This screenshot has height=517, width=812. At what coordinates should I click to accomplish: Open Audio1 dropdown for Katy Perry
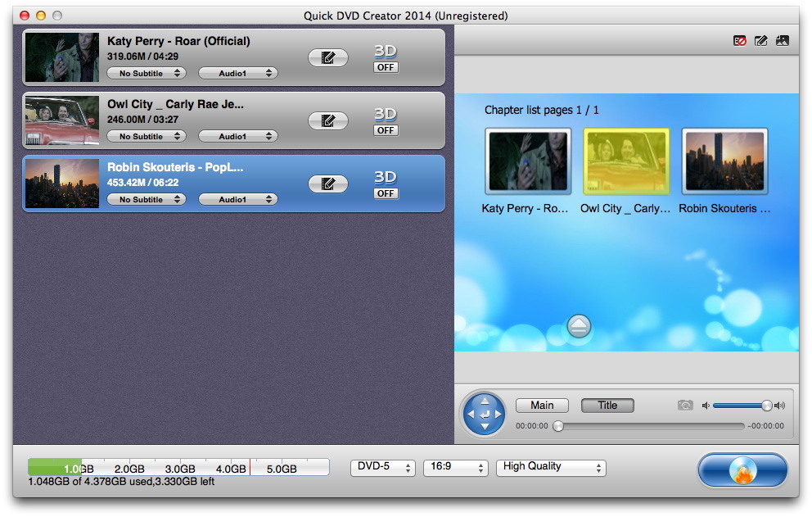[238, 73]
